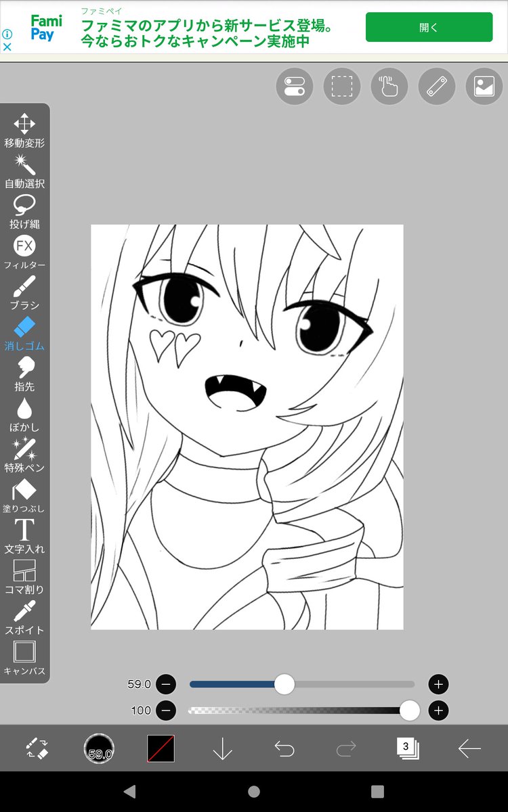Select the Brush (ブラシ) tool
Viewport: 508px width, 812px height.
pyautogui.click(x=24, y=293)
